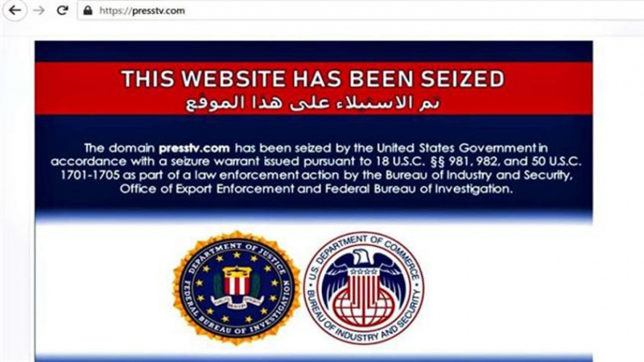This screenshot has height=362, width=644.
Task: Click the bold presstv.com domain text
Action: point(194,148)
